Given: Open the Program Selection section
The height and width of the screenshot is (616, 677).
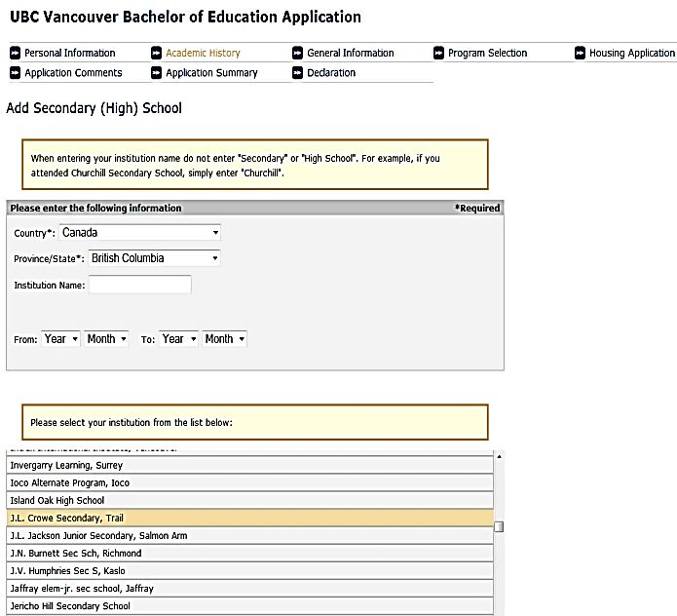Looking at the screenshot, I should [x=487, y=53].
